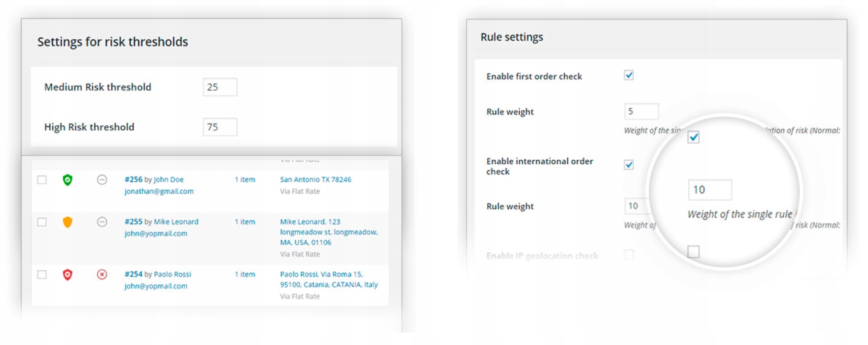Focus the Medium Risk threshold input field
868x345 pixels.
pyautogui.click(x=220, y=87)
